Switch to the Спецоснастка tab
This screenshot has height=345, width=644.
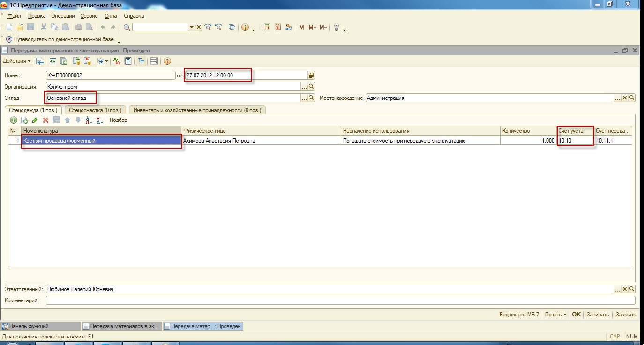pyautogui.click(x=95, y=110)
